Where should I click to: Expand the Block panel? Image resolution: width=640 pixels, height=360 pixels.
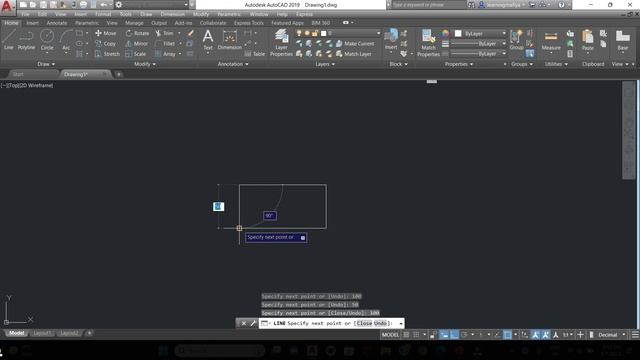pos(399,64)
